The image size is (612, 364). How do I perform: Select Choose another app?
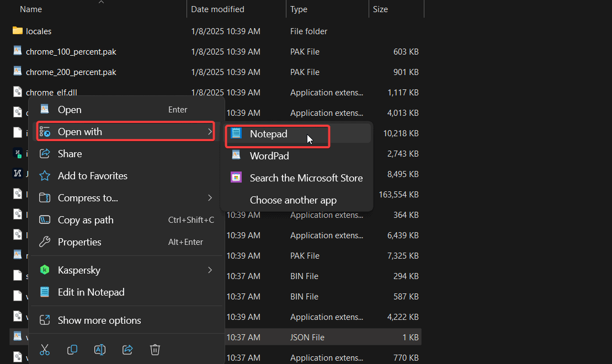point(297,200)
